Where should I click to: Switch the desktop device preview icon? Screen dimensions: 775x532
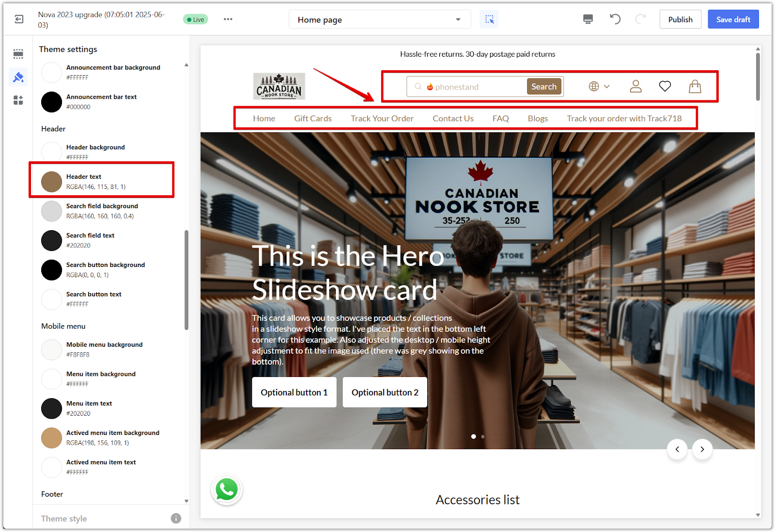pyautogui.click(x=588, y=19)
